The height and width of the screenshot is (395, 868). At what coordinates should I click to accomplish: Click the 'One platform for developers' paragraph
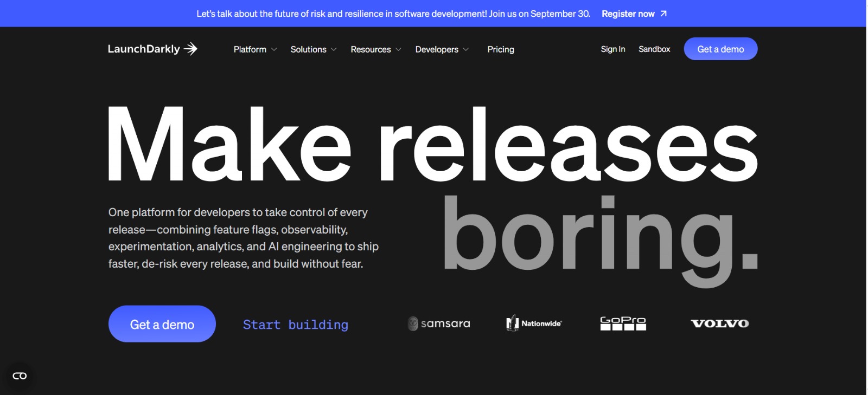[244, 238]
